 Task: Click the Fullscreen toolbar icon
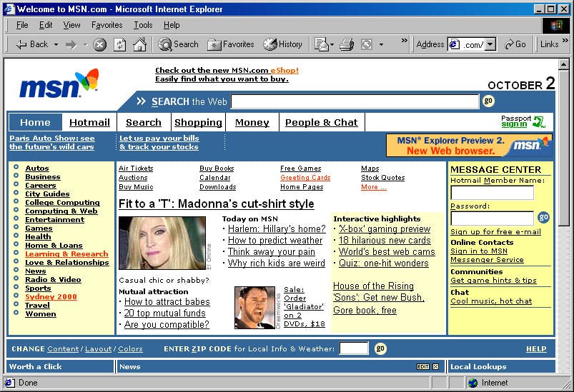(x=367, y=44)
